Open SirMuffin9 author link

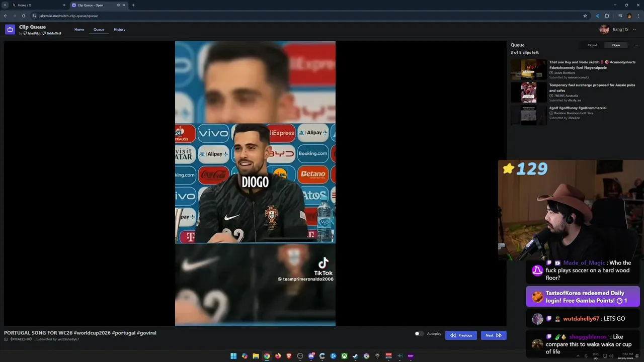click(x=52, y=33)
